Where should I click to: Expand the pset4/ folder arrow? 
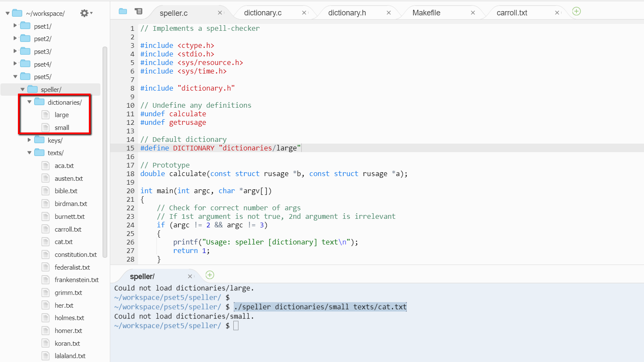[15, 64]
